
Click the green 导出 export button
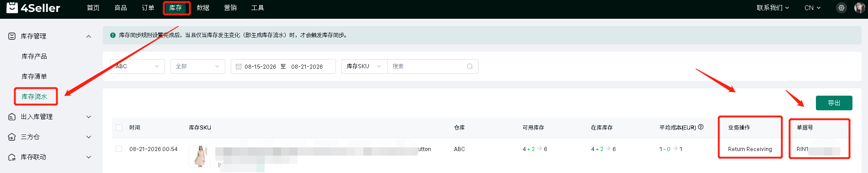834,103
